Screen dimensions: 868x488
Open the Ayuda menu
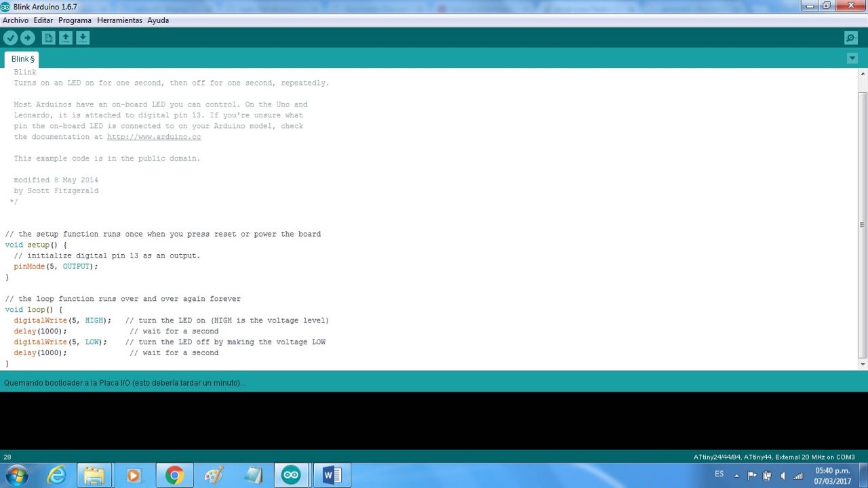158,20
